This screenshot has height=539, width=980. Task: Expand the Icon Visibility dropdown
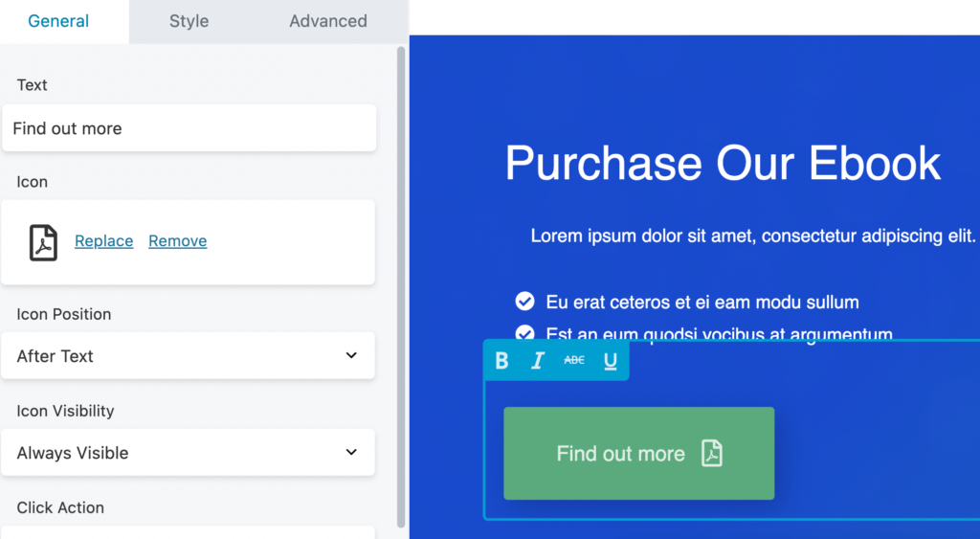(x=188, y=453)
